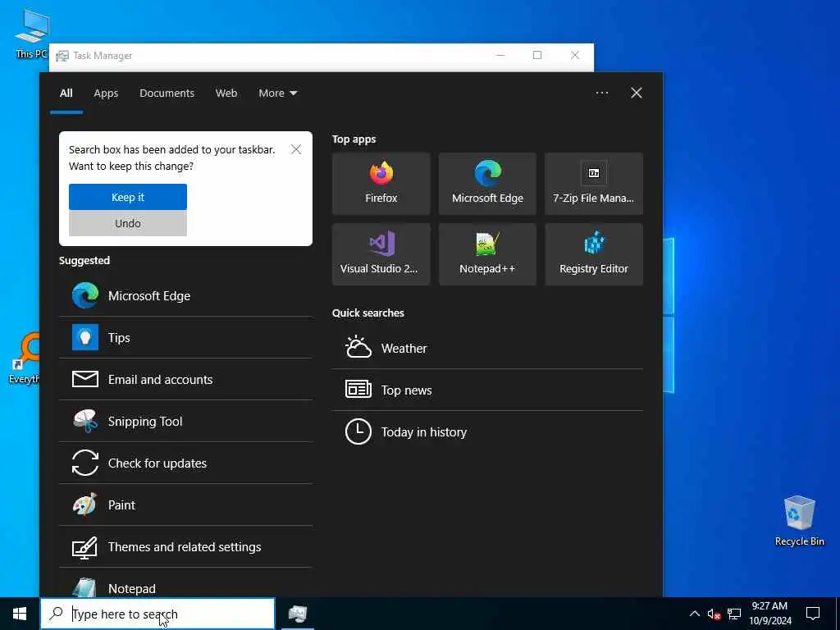Switch to the Apps search tab
This screenshot has width=840, height=630.
click(106, 93)
